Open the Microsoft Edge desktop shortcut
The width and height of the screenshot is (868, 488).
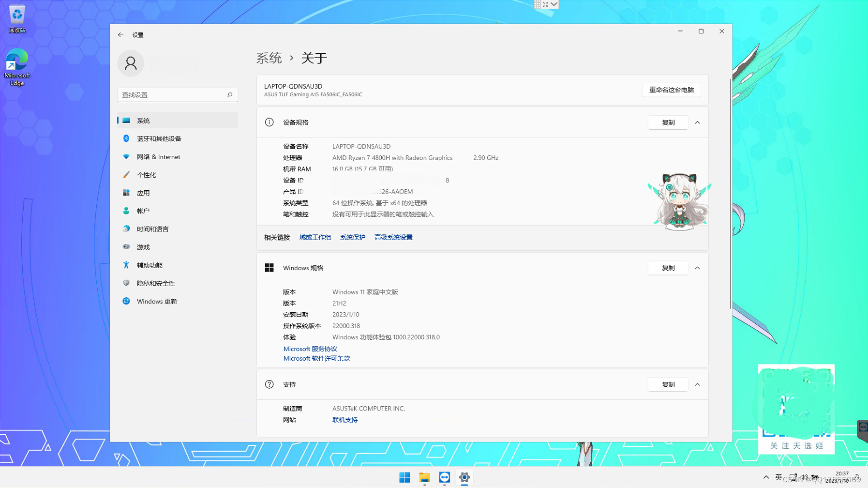(x=17, y=67)
